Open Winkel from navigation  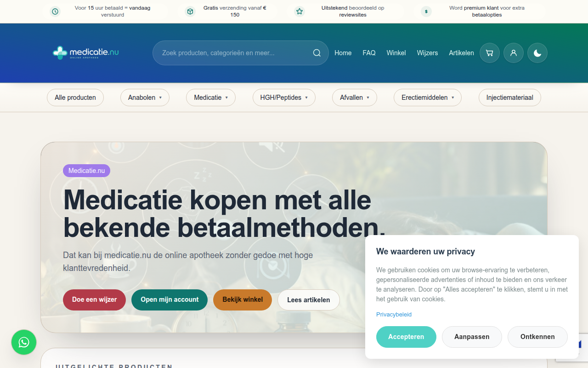pyautogui.click(x=396, y=53)
